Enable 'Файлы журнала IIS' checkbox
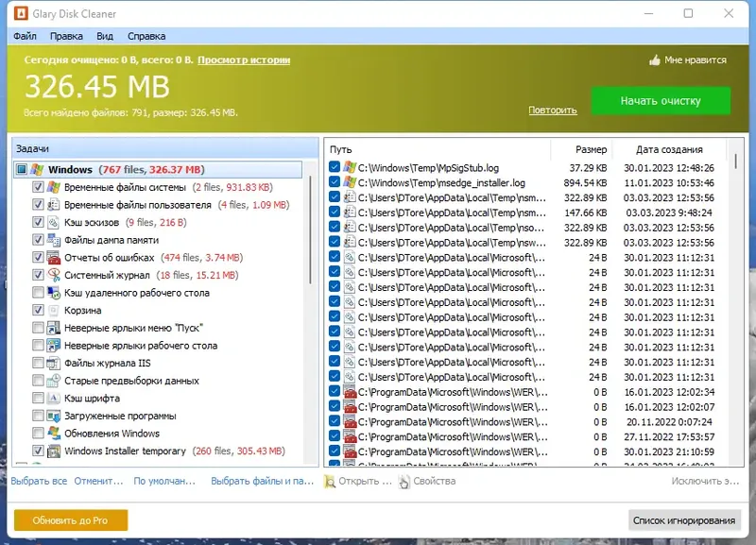The width and height of the screenshot is (756, 545). point(38,363)
